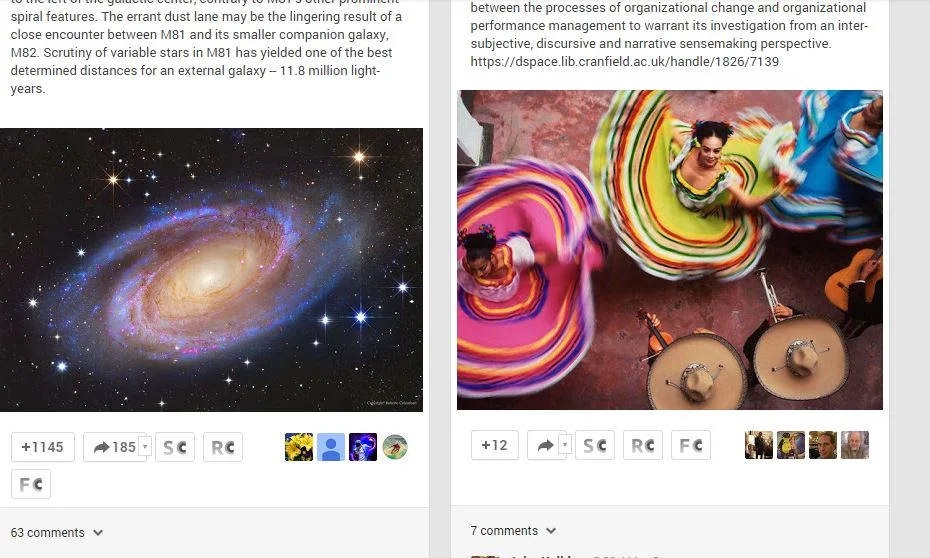Click SC icon under dancers post
930x558 pixels.
click(595, 445)
